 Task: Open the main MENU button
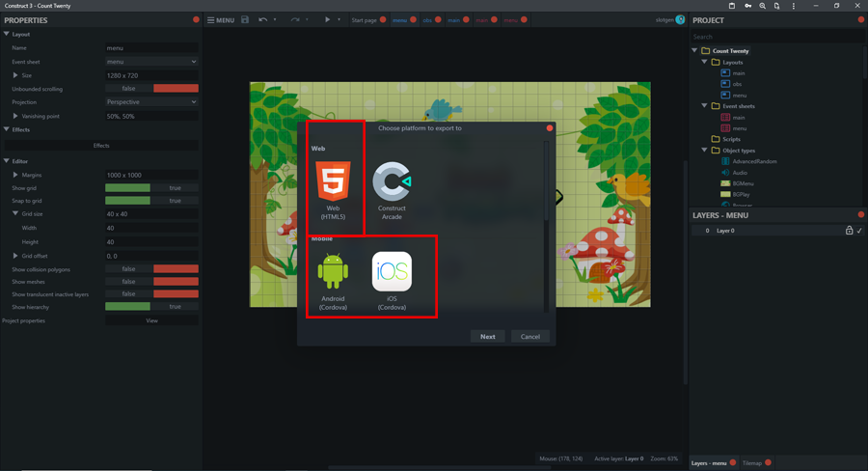point(221,20)
